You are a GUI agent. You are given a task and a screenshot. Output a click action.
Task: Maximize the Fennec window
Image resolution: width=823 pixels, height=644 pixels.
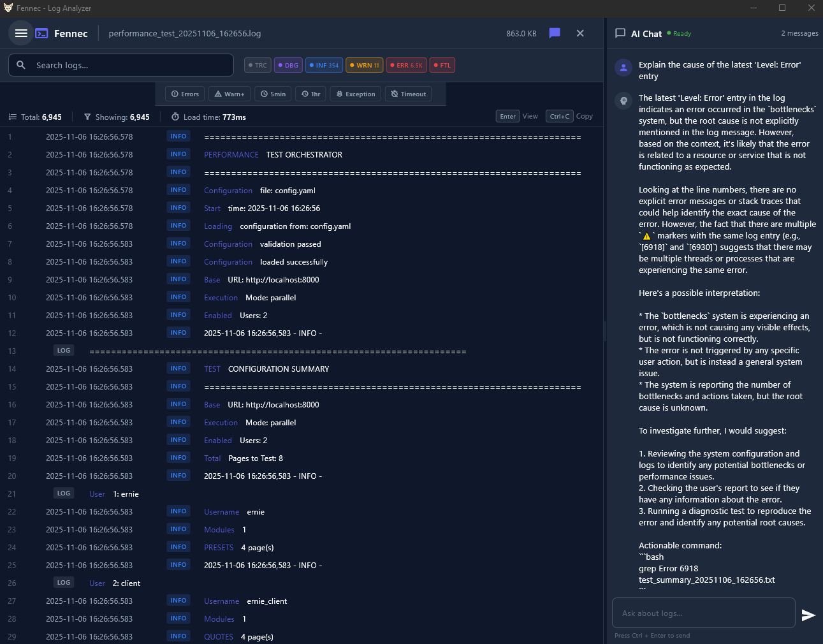[x=782, y=8]
